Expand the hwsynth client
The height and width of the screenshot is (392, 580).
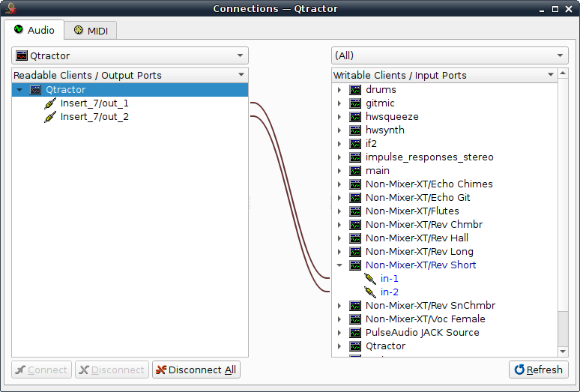click(339, 130)
